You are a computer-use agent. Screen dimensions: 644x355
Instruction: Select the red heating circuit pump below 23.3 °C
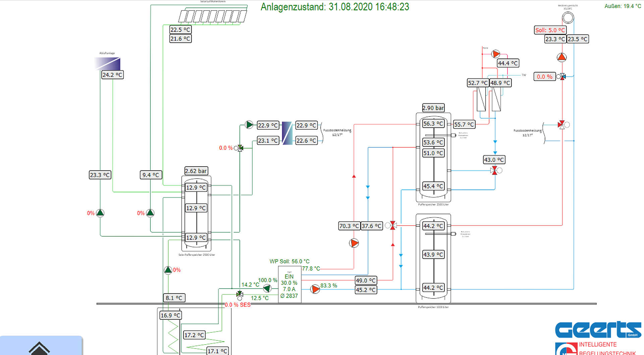562,57
